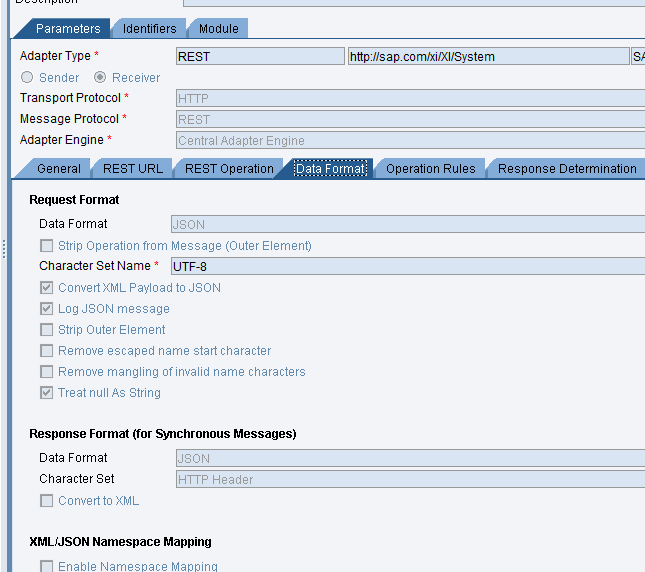Open the General sub-tab
645x572 pixels.
(x=59, y=169)
